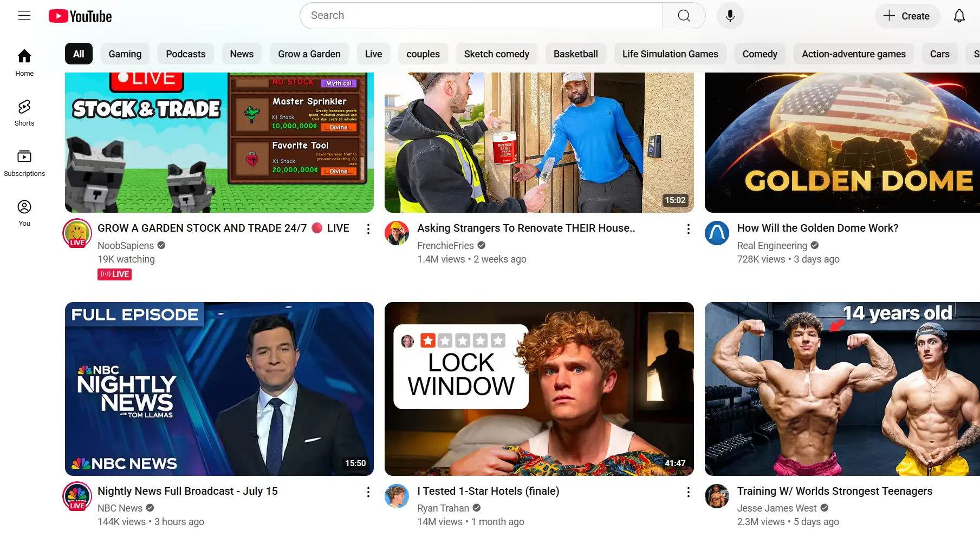Open the Golden Dome video thumbnail

click(x=842, y=142)
